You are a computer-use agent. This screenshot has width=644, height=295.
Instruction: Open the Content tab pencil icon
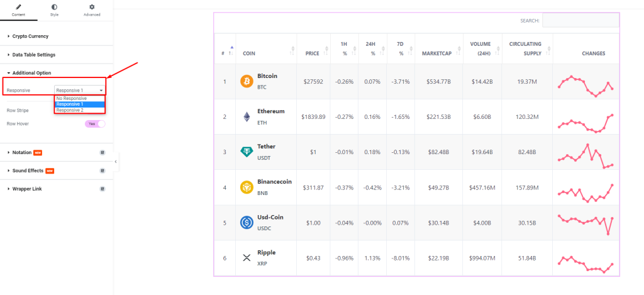click(x=18, y=7)
